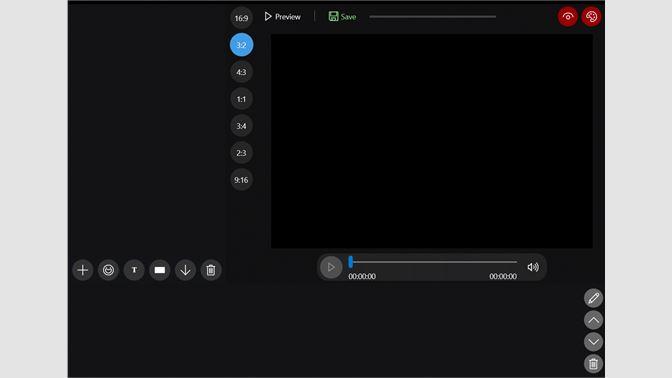Select the 3:2 aspect ratio
The image size is (672, 378).
pyautogui.click(x=241, y=45)
